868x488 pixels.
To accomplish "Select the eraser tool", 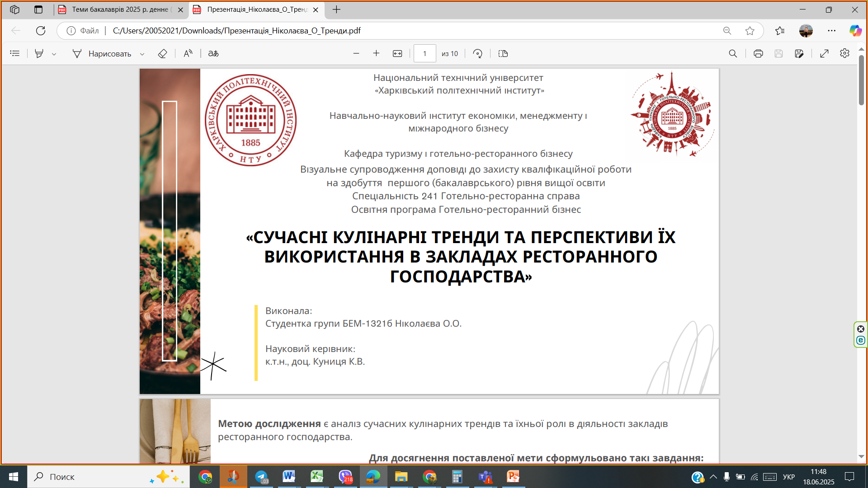I will pos(162,53).
